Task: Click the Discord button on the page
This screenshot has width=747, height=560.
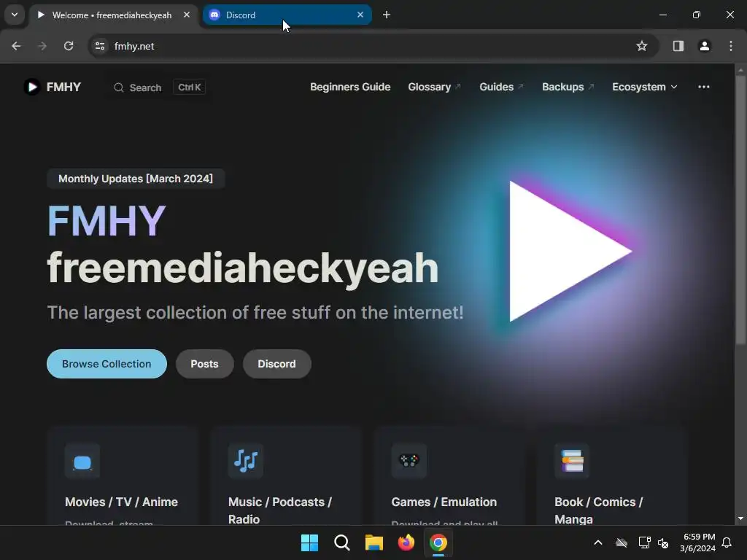Action: click(276, 364)
